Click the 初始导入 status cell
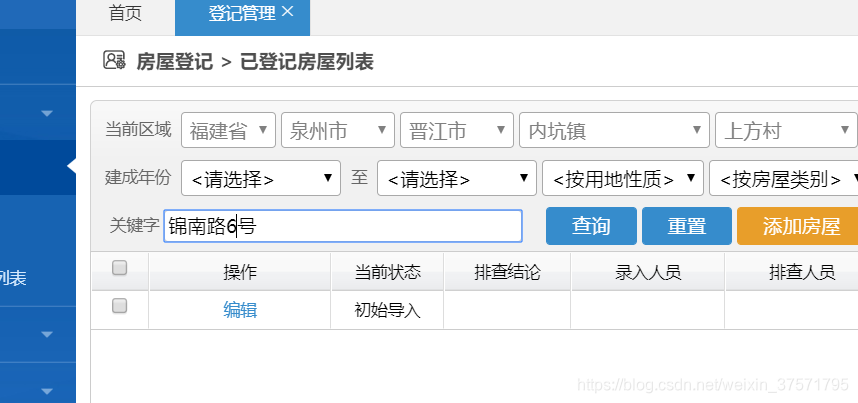The image size is (858, 403). 387,310
